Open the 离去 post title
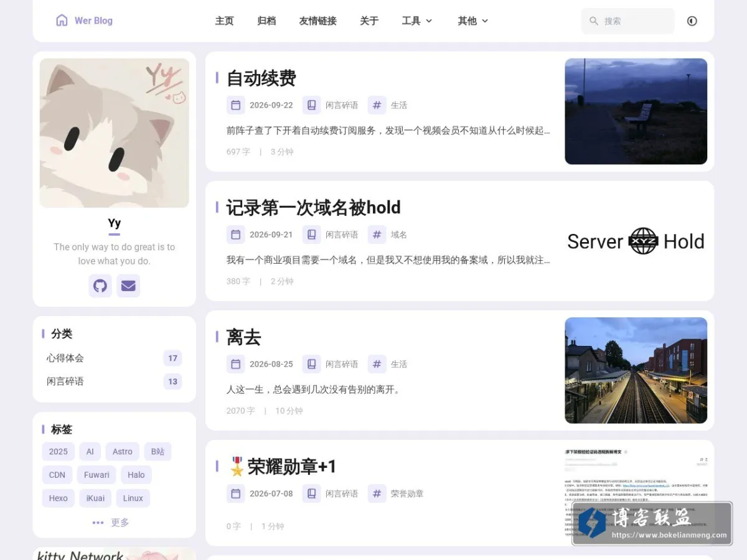 click(x=244, y=337)
